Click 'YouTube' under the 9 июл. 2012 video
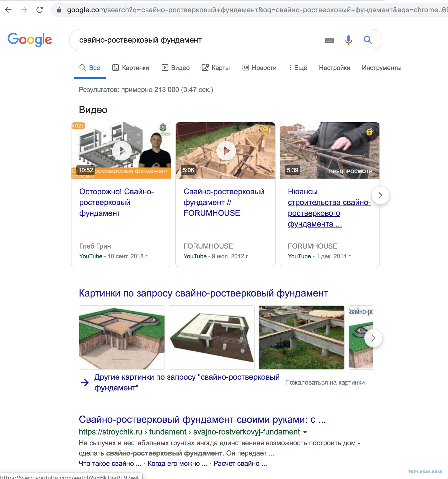This screenshot has width=448, height=479. 195,256
